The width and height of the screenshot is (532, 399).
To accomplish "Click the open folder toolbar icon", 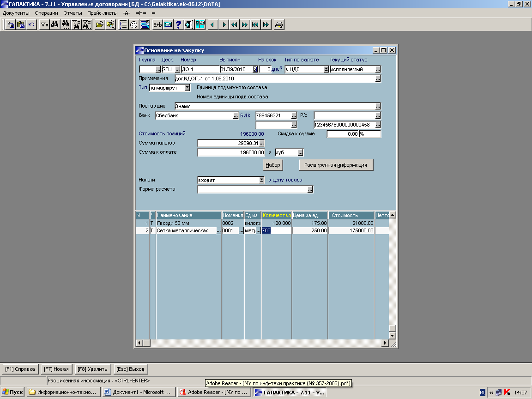I will [99, 25].
